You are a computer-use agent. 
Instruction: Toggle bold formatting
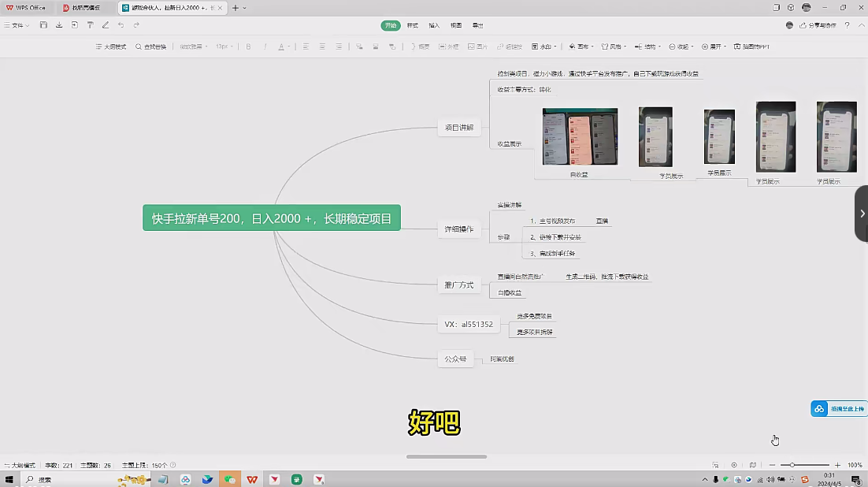click(249, 46)
